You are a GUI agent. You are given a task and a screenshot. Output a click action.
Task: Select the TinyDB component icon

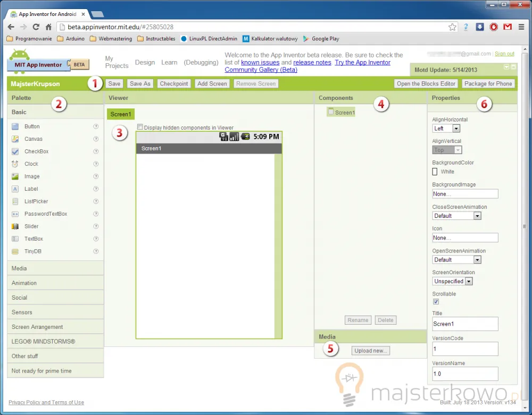click(15, 251)
